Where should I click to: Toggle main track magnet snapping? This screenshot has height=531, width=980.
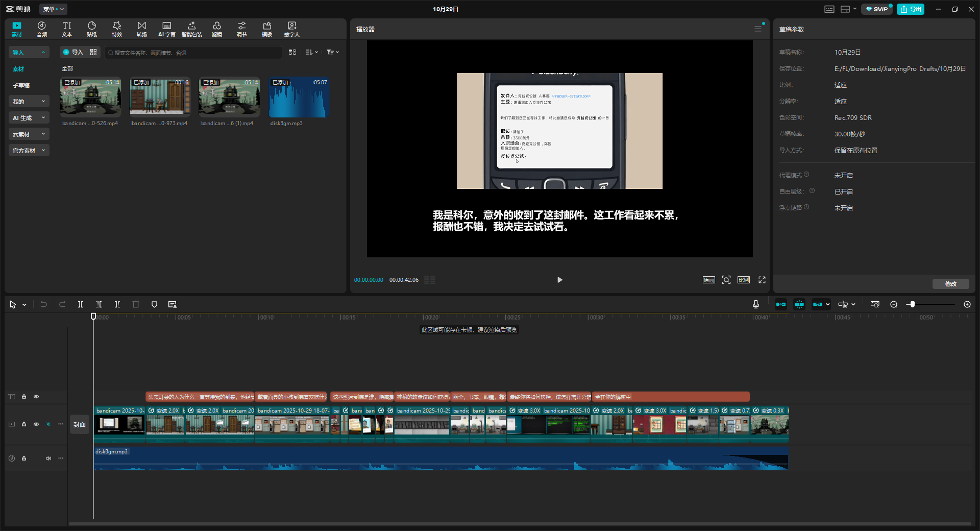point(781,304)
